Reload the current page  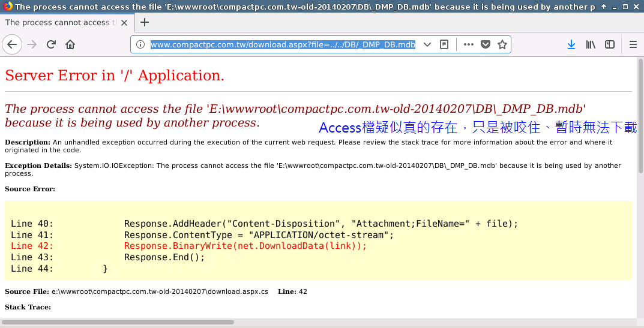click(x=51, y=44)
